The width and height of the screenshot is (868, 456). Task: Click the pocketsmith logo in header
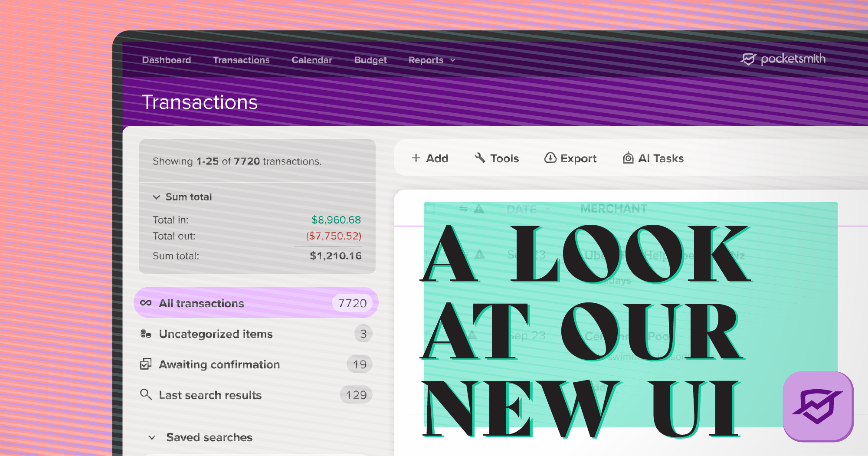[x=783, y=59]
